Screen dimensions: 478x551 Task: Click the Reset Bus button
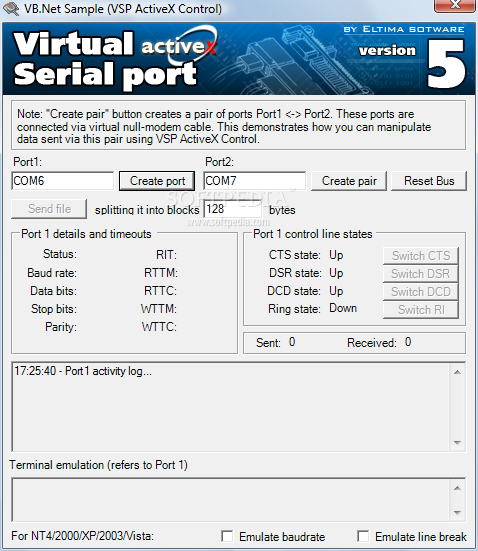point(429,181)
